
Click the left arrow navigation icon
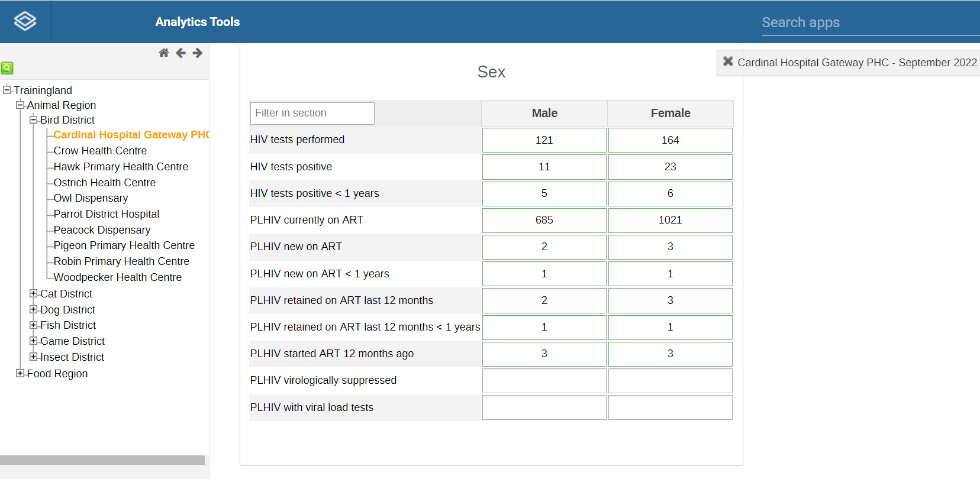pos(180,53)
